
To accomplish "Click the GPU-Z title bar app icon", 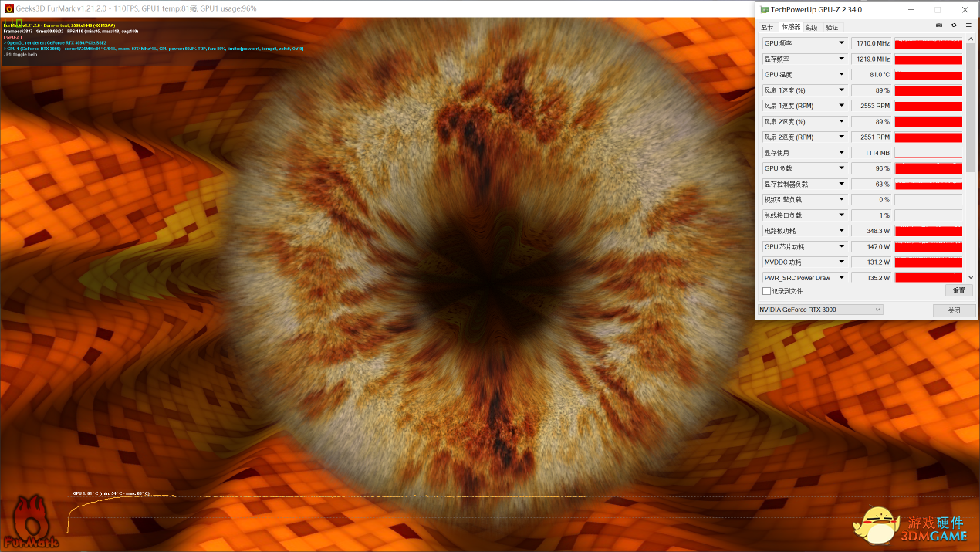I will (x=764, y=9).
